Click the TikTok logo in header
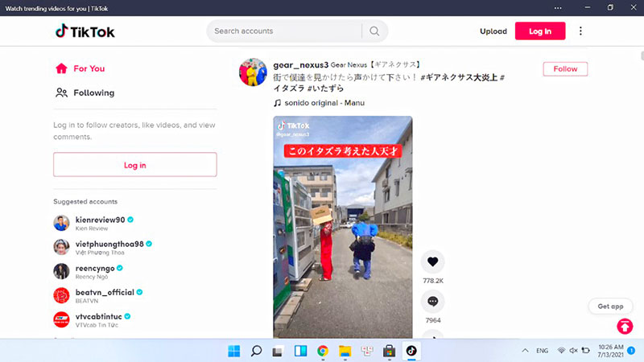Image resolution: width=644 pixels, height=362 pixels. pyautogui.click(x=85, y=31)
